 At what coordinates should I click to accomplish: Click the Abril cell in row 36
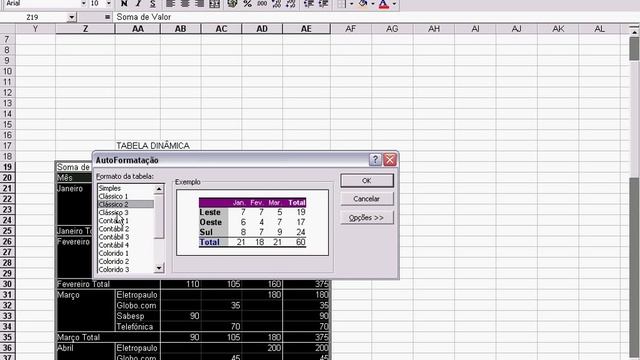coord(85,348)
